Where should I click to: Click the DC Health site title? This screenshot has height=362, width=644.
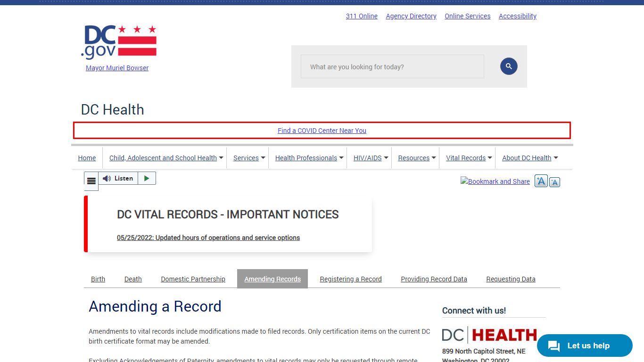click(113, 110)
